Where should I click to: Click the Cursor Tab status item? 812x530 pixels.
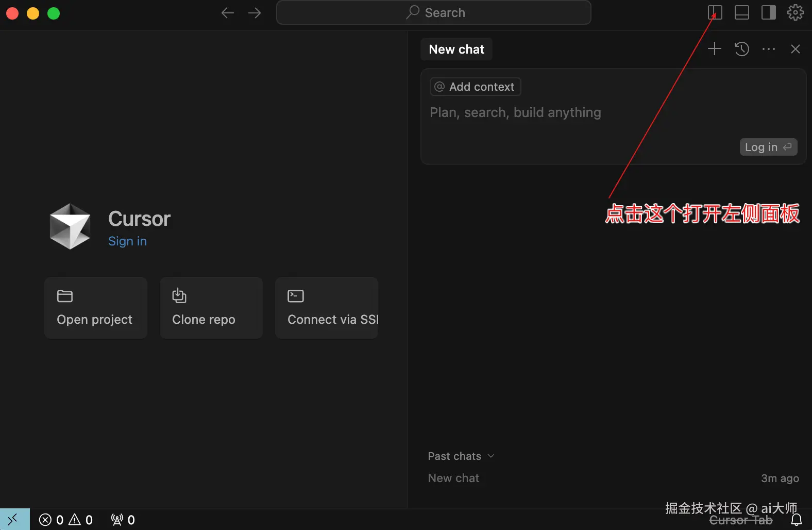tap(741, 521)
